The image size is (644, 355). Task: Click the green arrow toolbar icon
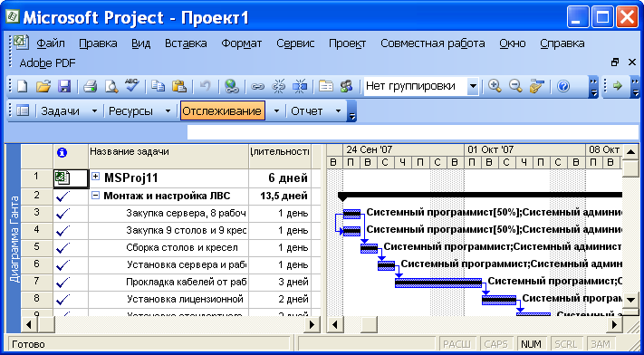618,86
